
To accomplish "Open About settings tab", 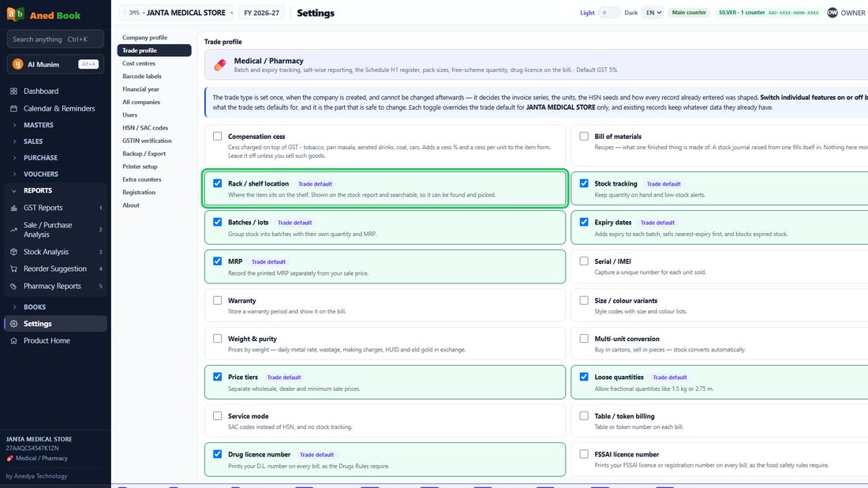I will [155, 205].
